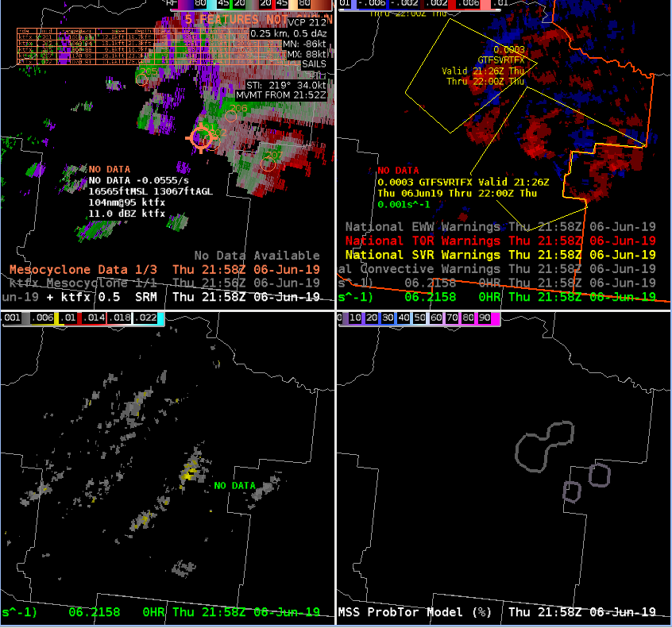Select the orange mesocyclone crosshair marker
This screenshot has height=628, width=672.
pyautogui.click(x=202, y=137)
